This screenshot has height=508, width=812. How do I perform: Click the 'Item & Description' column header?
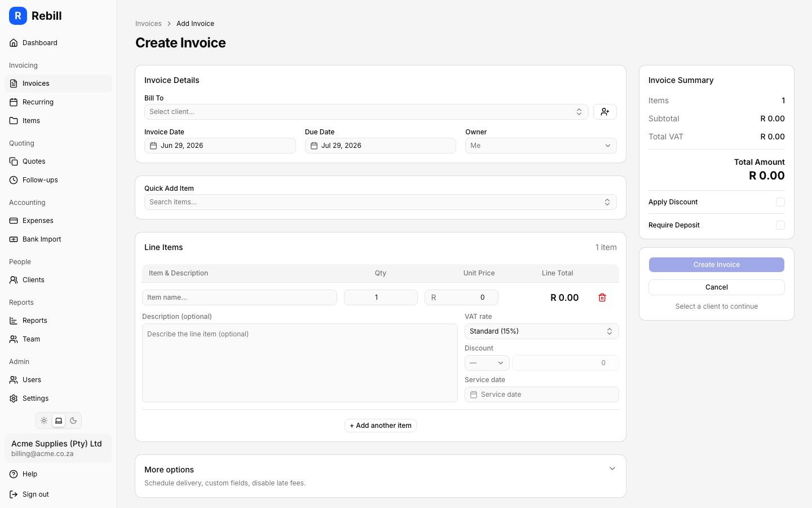click(x=178, y=273)
